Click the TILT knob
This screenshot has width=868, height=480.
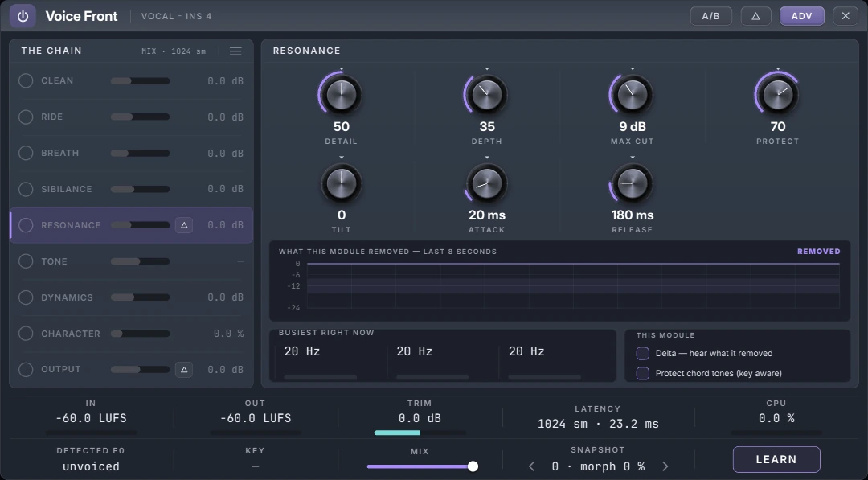(341, 183)
